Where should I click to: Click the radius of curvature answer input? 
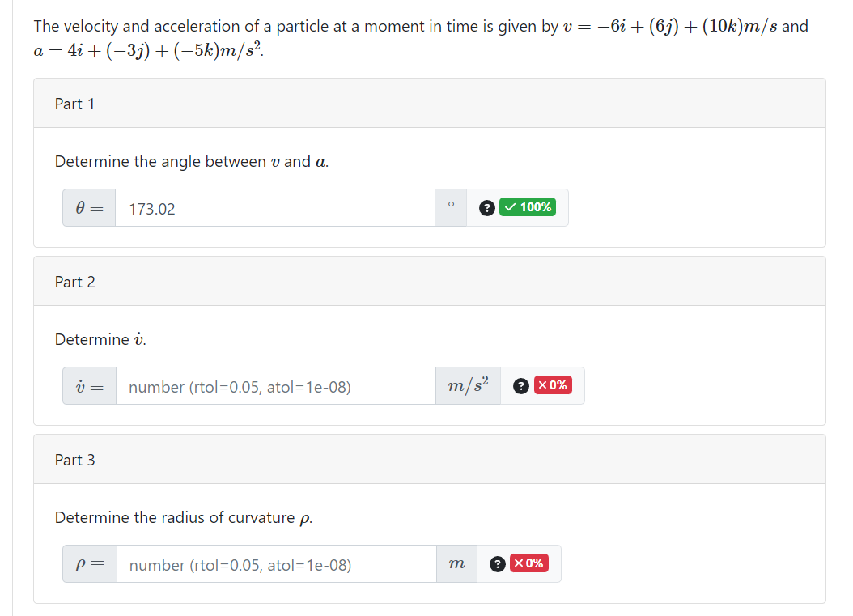coord(275,563)
